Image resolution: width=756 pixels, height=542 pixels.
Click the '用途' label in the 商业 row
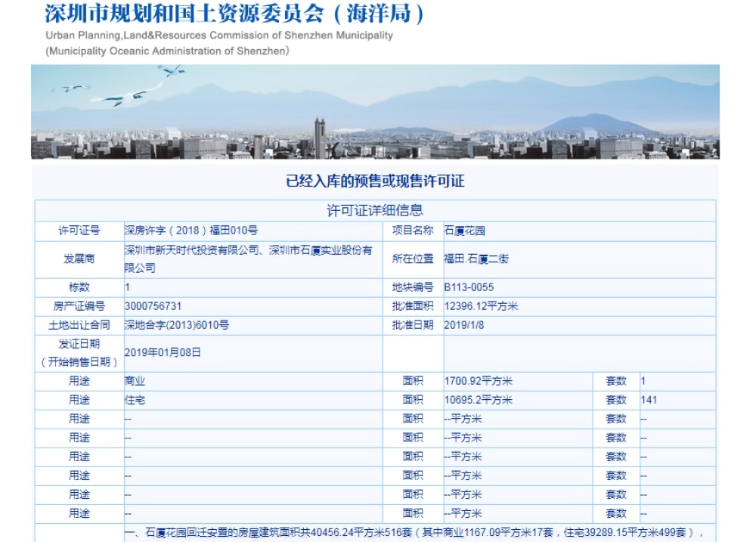coord(79,381)
